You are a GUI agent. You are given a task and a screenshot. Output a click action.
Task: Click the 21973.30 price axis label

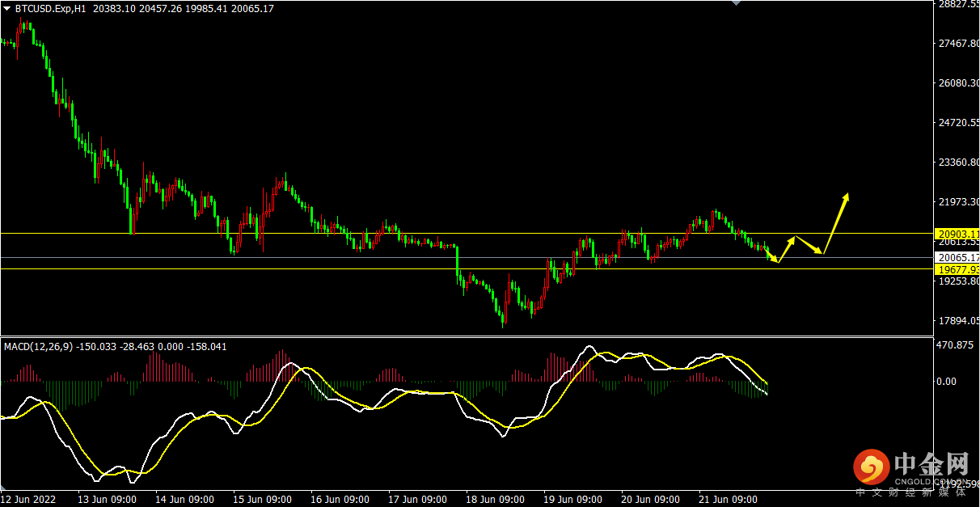tap(958, 202)
